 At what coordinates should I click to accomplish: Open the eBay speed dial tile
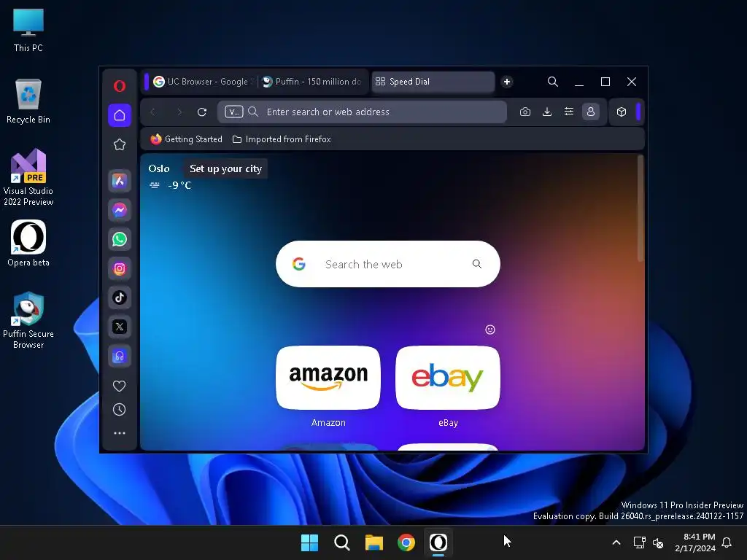click(448, 378)
